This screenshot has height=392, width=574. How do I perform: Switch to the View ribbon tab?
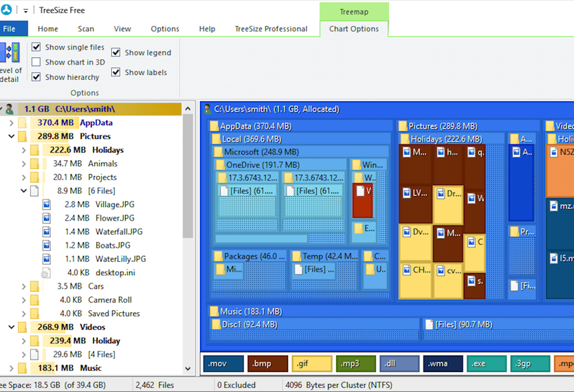pos(122,29)
